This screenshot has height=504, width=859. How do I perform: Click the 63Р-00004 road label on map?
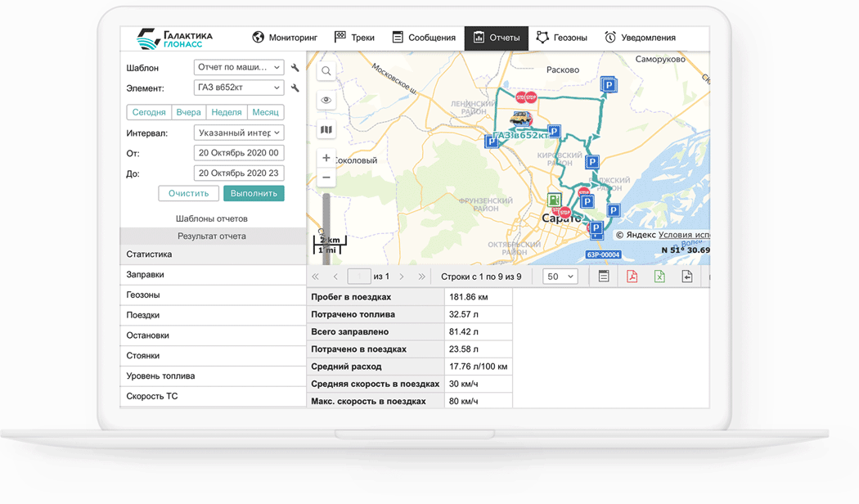pos(603,254)
